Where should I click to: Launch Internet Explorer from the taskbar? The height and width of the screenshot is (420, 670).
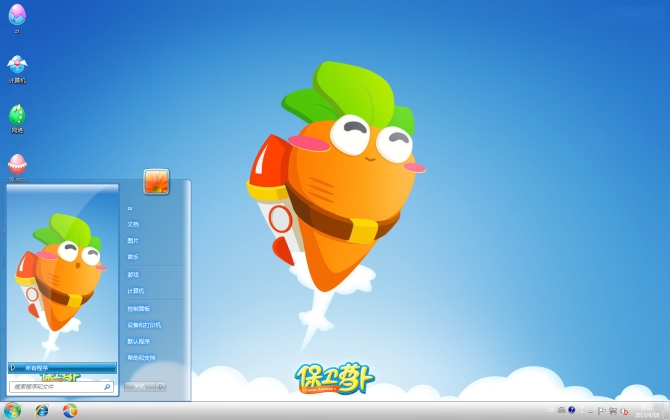click(x=42, y=411)
